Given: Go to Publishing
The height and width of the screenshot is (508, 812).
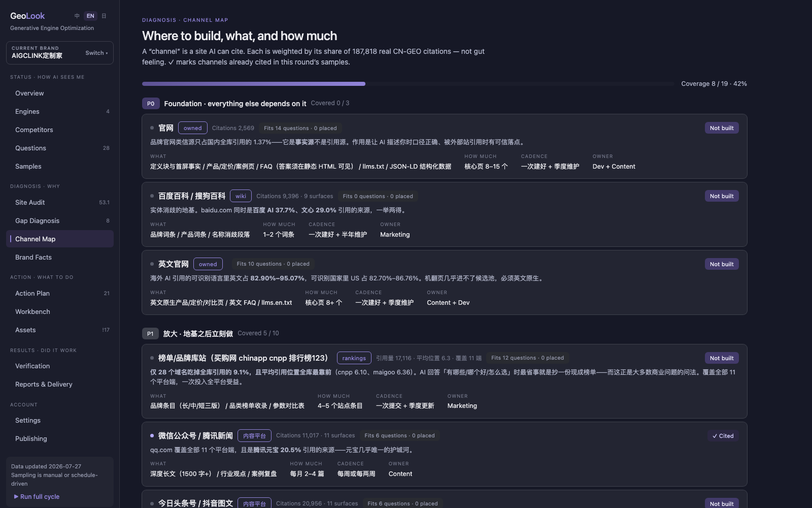Looking at the screenshot, I should coord(60,439).
